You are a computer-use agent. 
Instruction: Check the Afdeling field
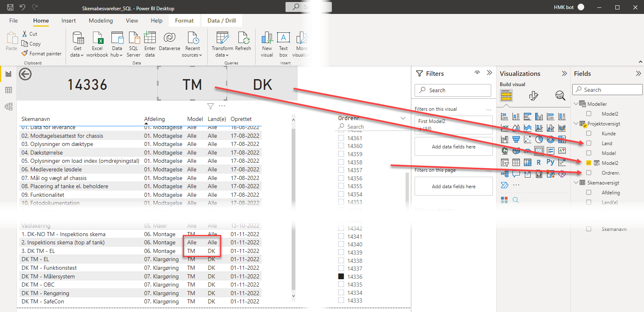tap(589, 193)
